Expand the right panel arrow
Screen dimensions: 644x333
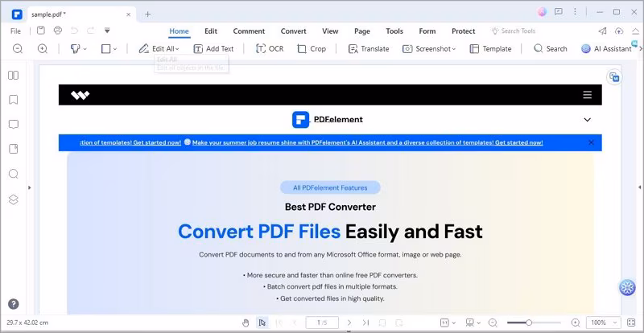pos(640,187)
